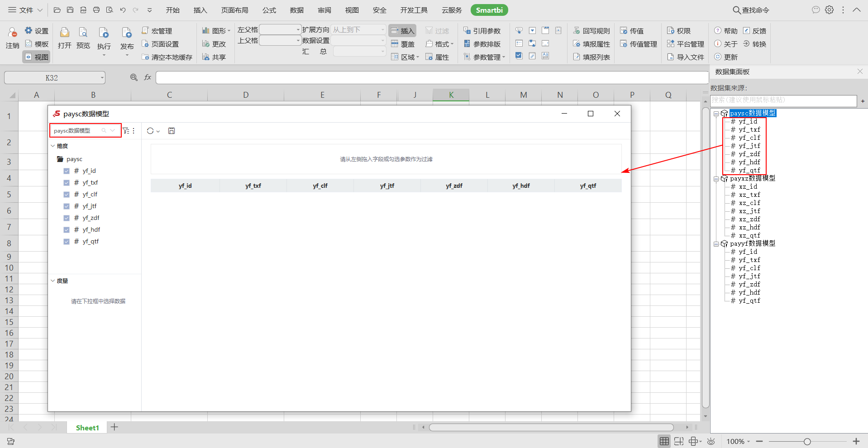Open 页面设置 page settings
This screenshot has height=448, width=868.
point(160,44)
